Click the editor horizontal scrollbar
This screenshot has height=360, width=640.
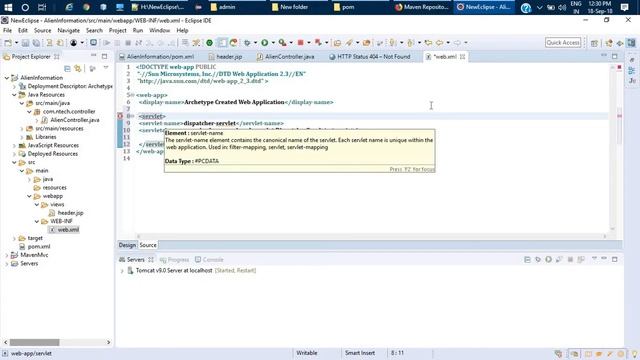[371, 236]
